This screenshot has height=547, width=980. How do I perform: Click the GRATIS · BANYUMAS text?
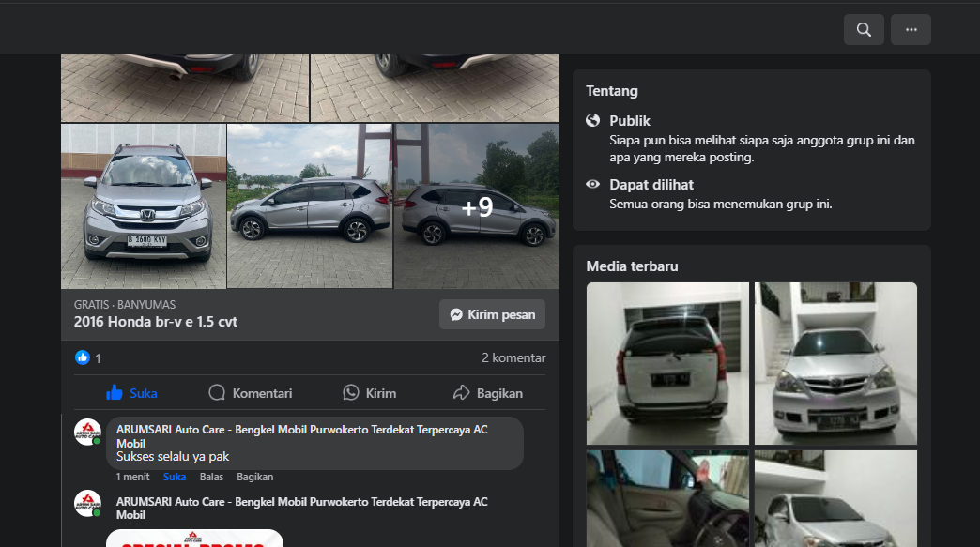pos(125,305)
